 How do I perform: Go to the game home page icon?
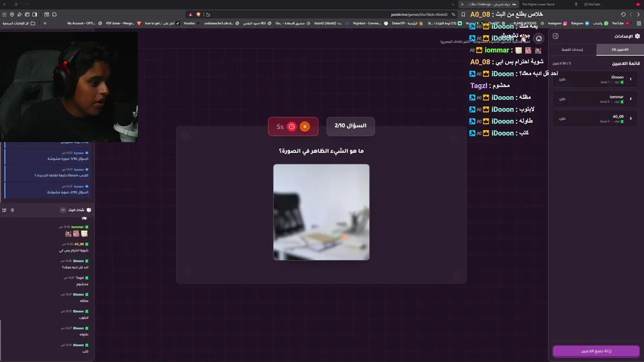539,39
